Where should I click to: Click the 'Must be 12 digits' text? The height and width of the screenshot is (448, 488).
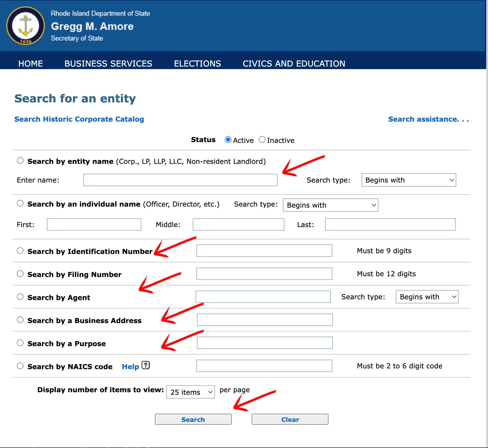pyautogui.click(x=386, y=274)
